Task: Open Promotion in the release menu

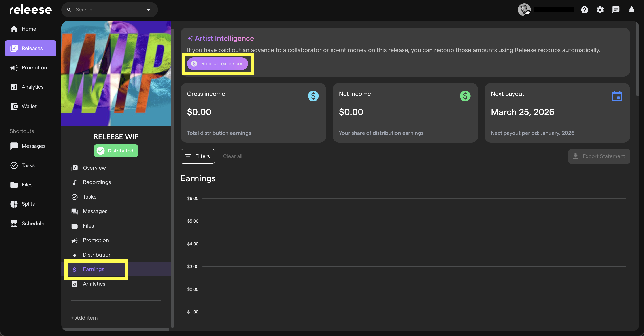Action: (x=116, y=240)
